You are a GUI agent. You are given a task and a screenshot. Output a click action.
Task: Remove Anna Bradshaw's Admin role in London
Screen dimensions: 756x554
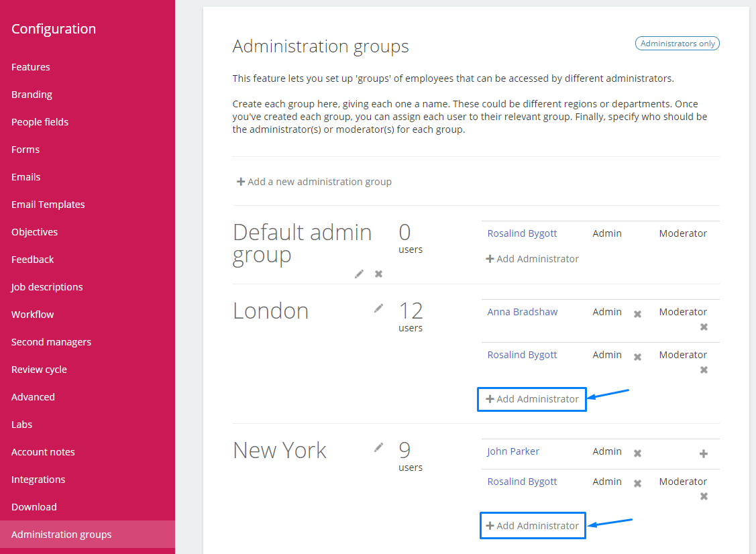[x=637, y=314]
